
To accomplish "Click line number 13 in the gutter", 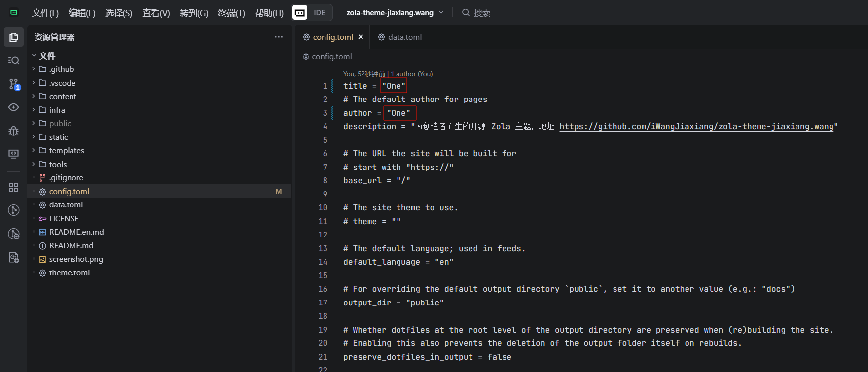I will click(x=323, y=249).
